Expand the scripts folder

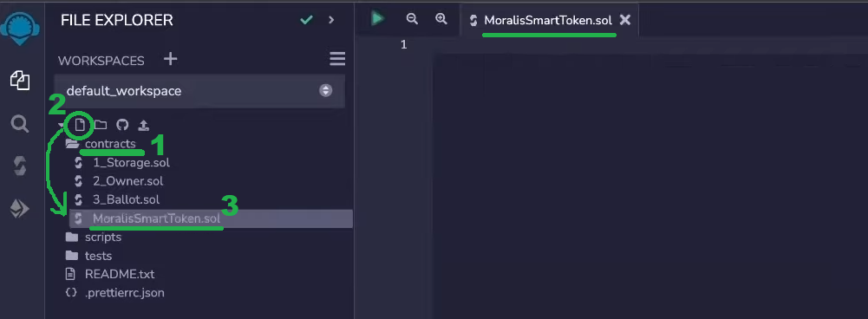pos(103,237)
